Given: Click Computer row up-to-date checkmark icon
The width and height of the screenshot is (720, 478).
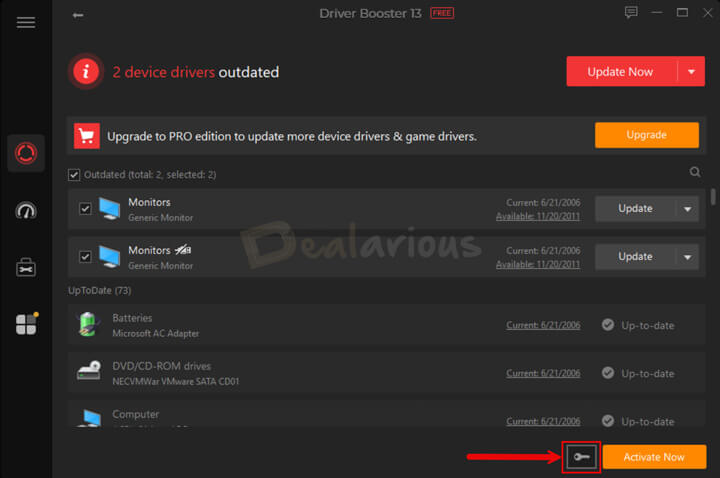Looking at the screenshot, I should point(608,421).
